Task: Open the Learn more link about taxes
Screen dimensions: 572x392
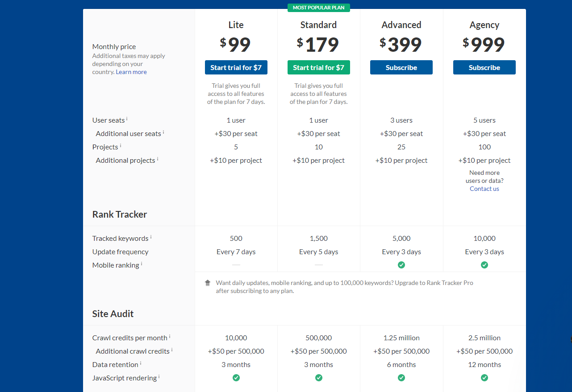Action: pyautogui.click(x=131, y=72)
